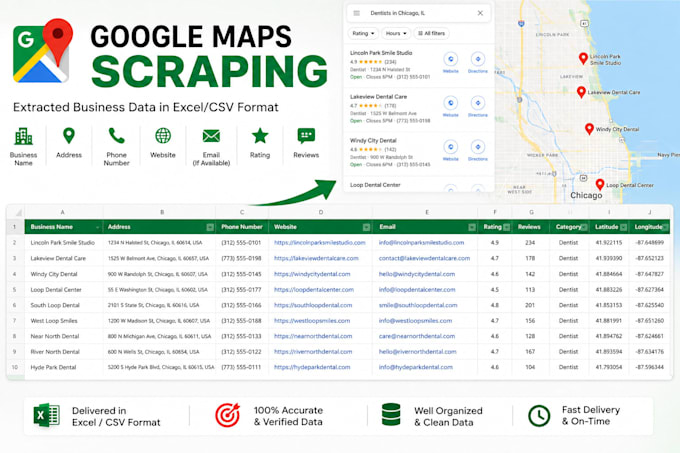Image resolution: width=680 pixels, height=453 pixels.
Task: Select the Lakeview Dental Care search result
Action: pos(418,109)
